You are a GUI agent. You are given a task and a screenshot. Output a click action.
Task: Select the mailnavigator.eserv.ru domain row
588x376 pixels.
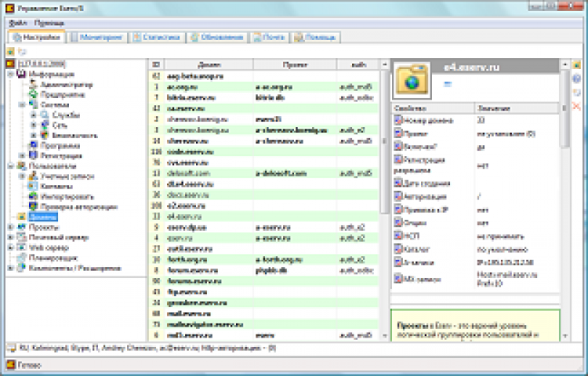pos(264,324)
